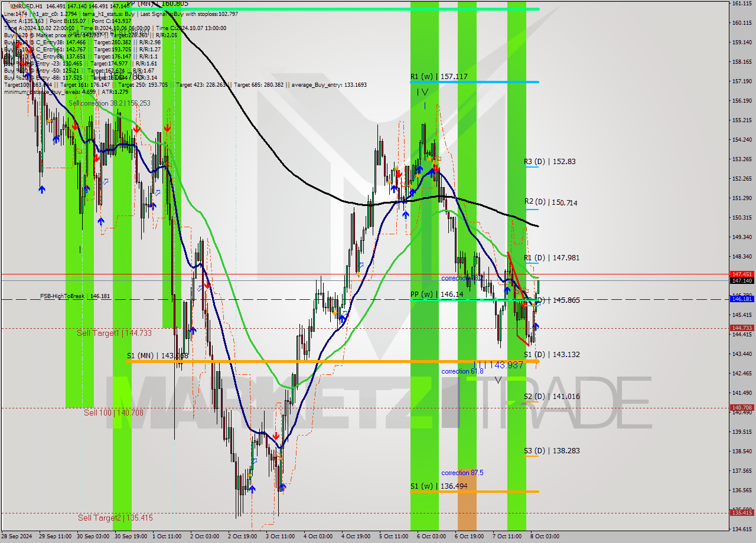The width and height of the screenshot is (756, 543).
Task: Select the Target 685: 280.382 info text
Action: [259, 85]
